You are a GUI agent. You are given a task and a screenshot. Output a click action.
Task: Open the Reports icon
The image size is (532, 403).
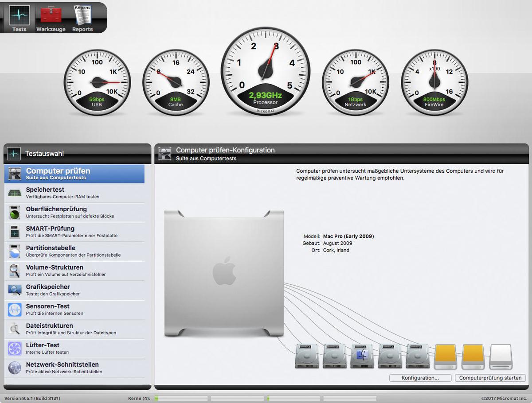(x=82, y=15)
